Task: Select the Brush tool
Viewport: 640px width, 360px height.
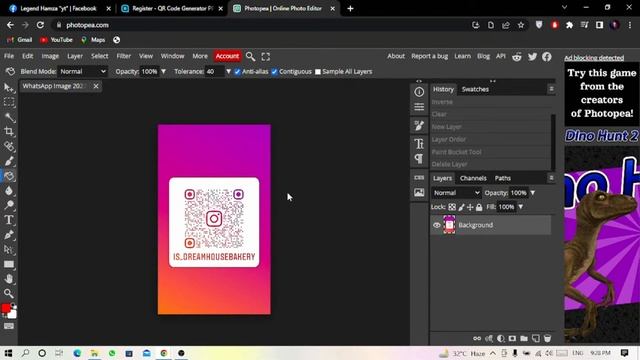Action: [x=9, y=161]
